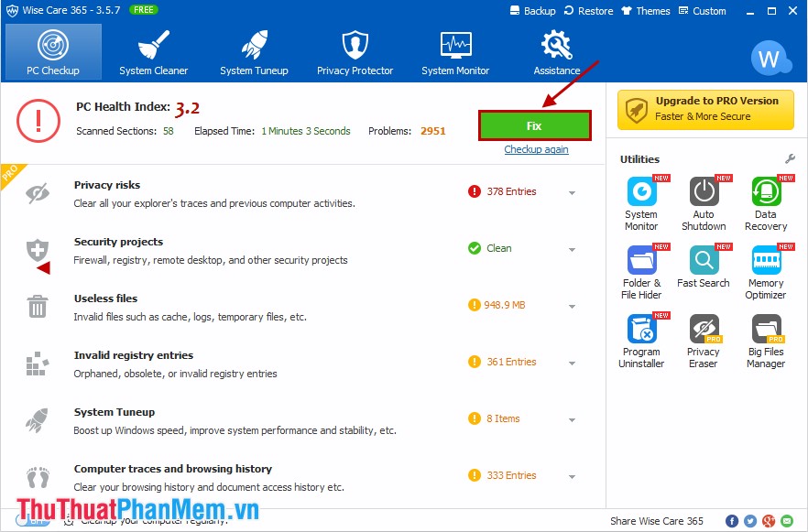Open the Big Files Manager utility
Image resolution: width=808 pixels, height=532 pixels.
click(766, 340)
